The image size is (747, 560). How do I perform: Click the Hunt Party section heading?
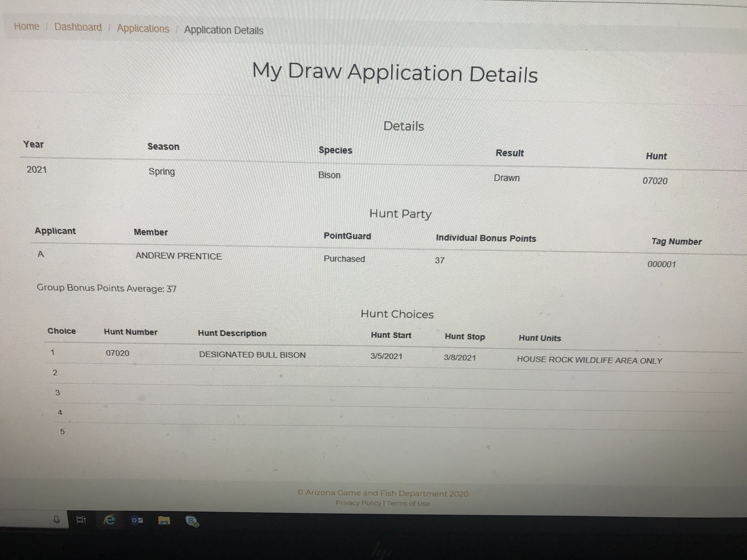pyautogui.click(x=401, y=214)
